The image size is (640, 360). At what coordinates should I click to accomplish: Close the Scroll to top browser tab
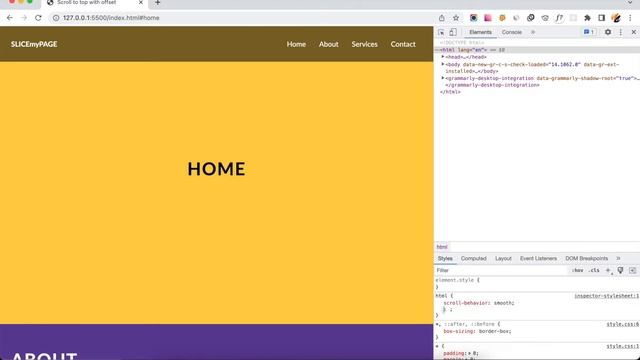click(141, 3)
